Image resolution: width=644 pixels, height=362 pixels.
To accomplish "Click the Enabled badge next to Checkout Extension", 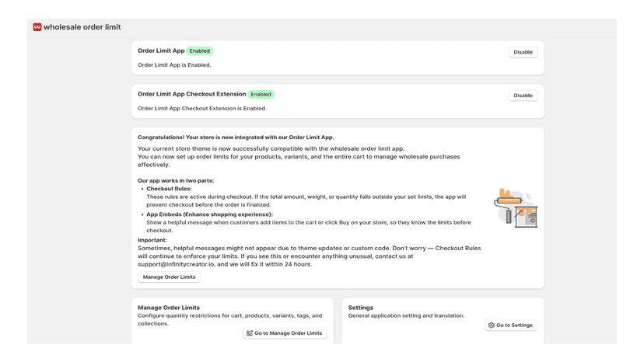I will tap(261, 95).
